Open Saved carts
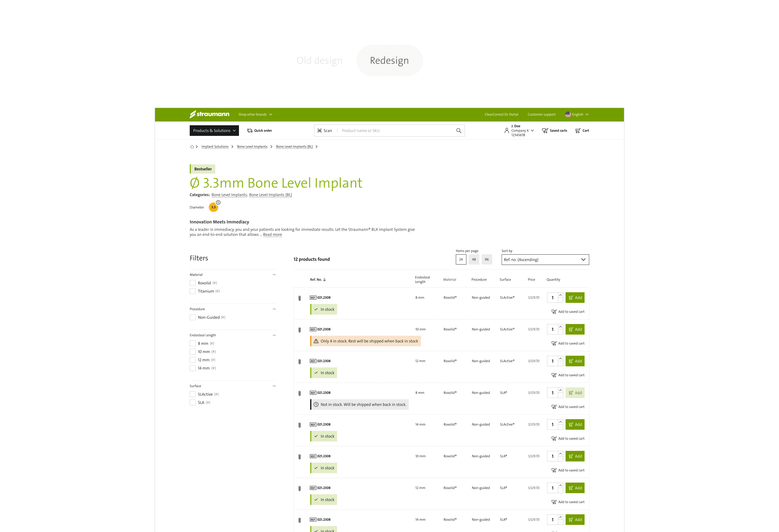779x532 pixels. tap(554, 131)
